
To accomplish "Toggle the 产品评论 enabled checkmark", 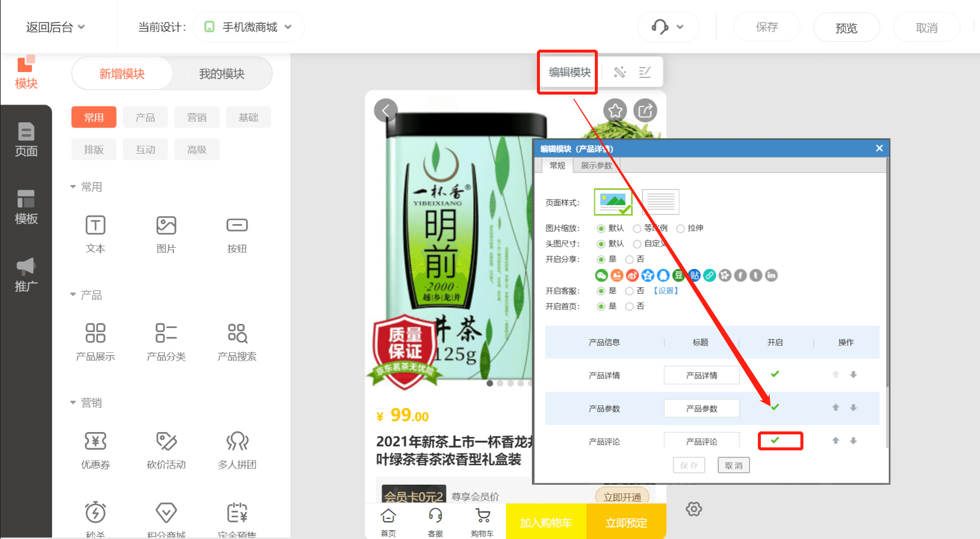I will [x=775, y=440].
